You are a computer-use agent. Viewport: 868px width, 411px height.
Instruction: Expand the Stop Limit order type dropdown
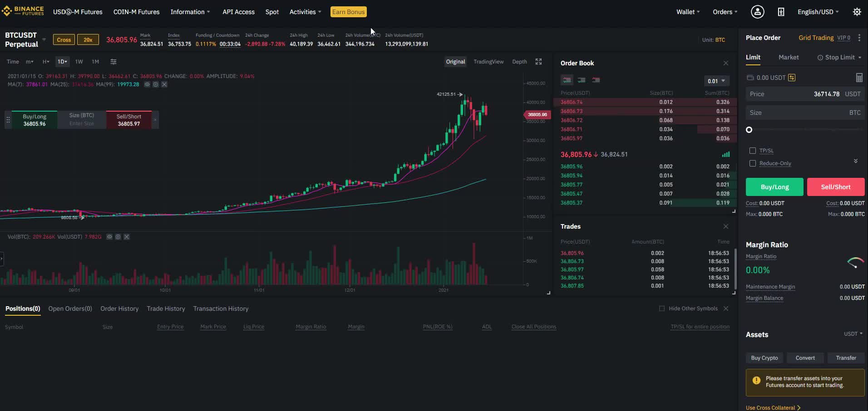point(839,57)
